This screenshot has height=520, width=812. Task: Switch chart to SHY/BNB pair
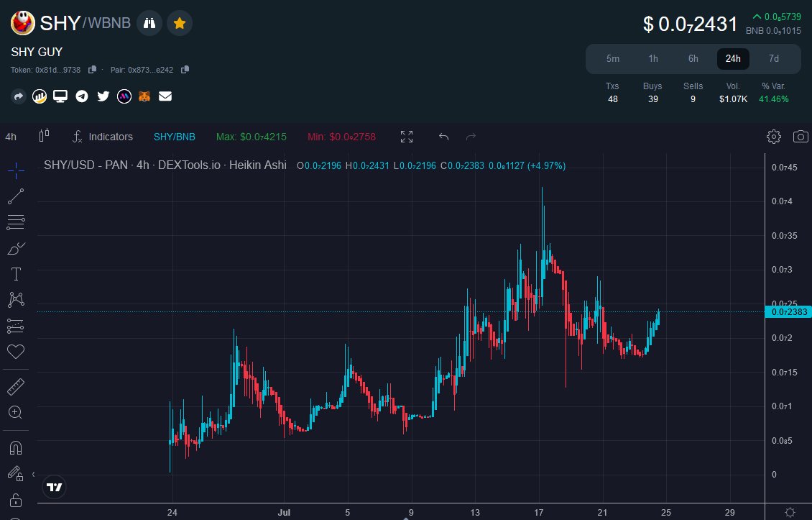point(175,137)
